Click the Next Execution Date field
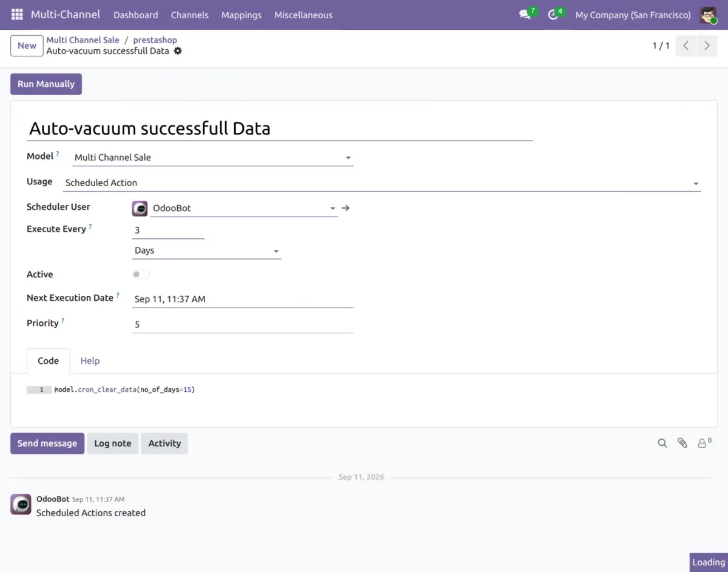This screenshot has width=728, height=572. click(243, 299)
